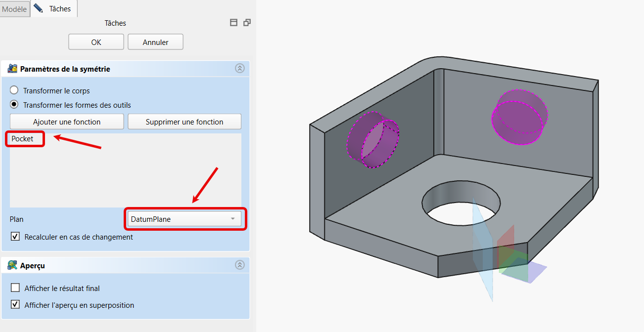Click the magenta mirrored pocket on the right wall

tap(519, 118)
